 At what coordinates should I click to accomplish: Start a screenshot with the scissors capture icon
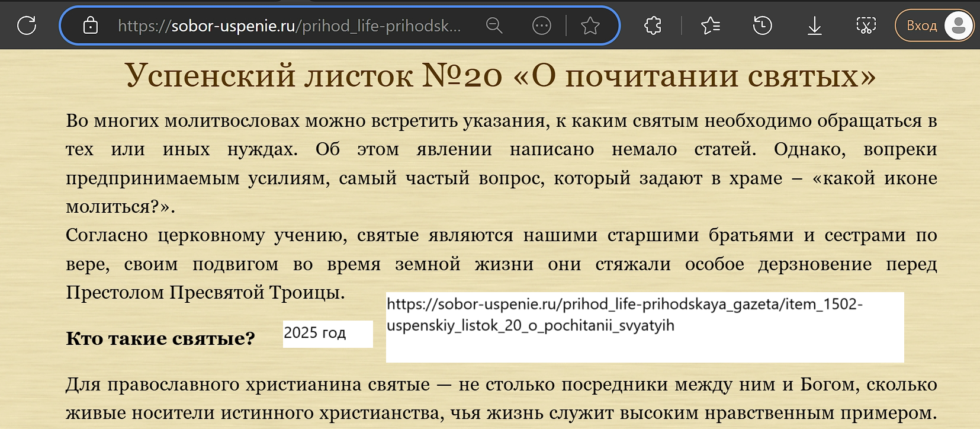coord(866,25)
